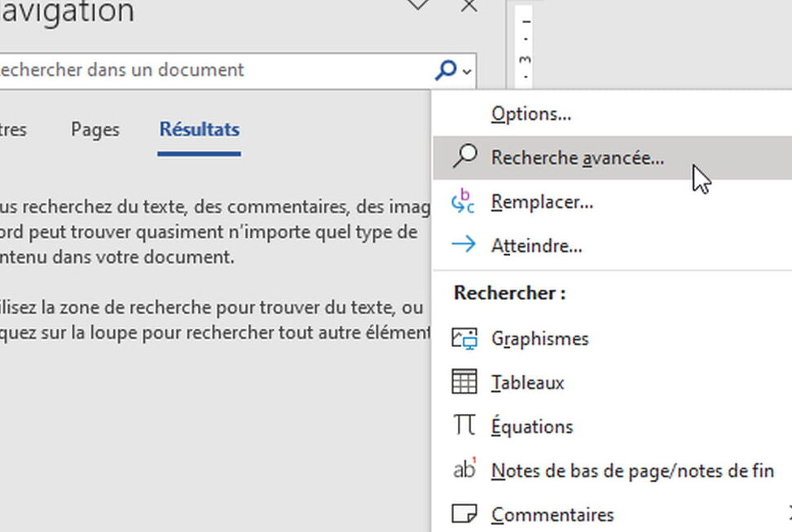Select the Résultats tab

200,130
